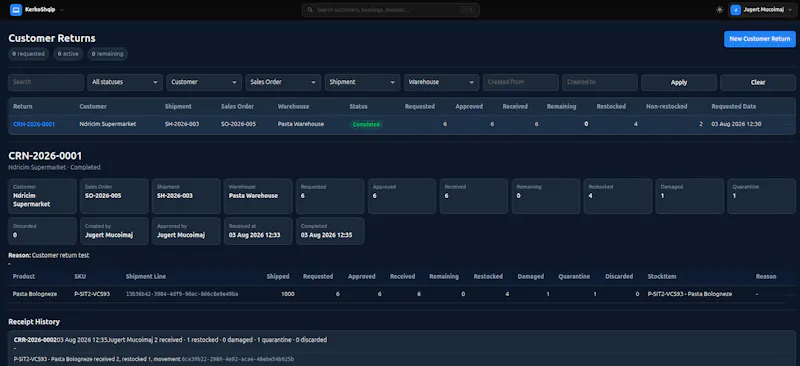Click the movement ID starting with 6ce39b22
Viewport: 800px width, 366px height.
tap(238, 359)
